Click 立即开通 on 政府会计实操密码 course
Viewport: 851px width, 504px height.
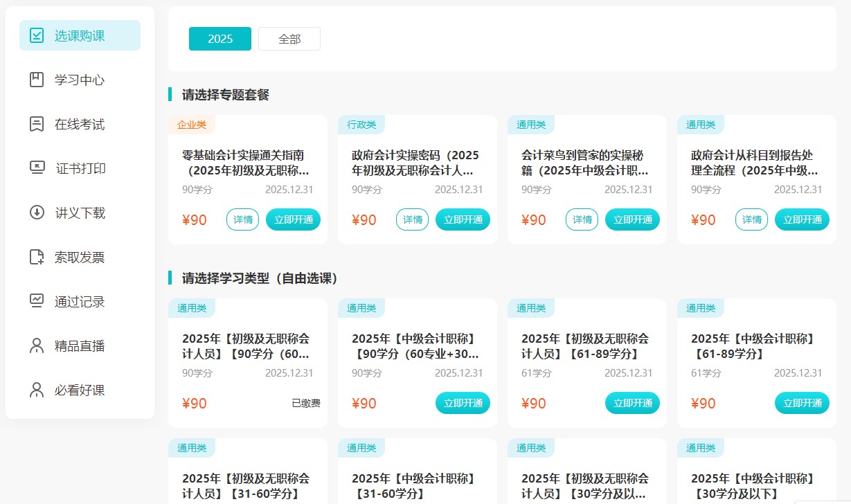click(x=463, y=219)
